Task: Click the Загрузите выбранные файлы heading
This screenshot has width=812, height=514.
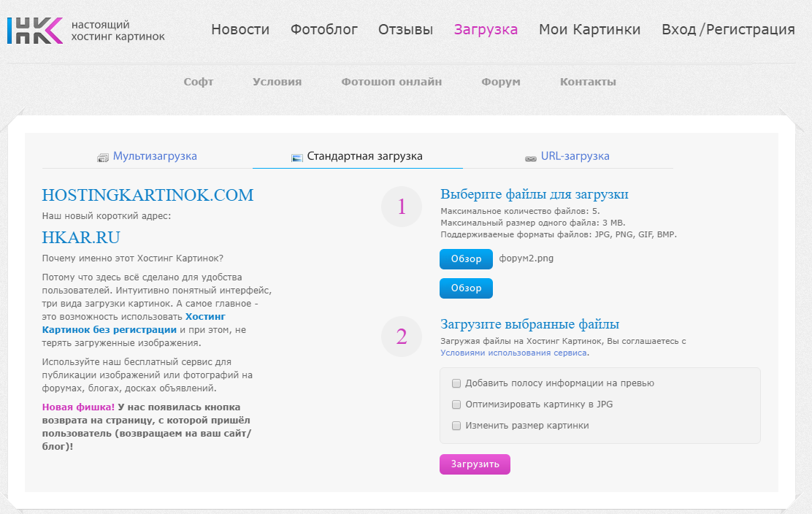Action: (x=529, y=324)
